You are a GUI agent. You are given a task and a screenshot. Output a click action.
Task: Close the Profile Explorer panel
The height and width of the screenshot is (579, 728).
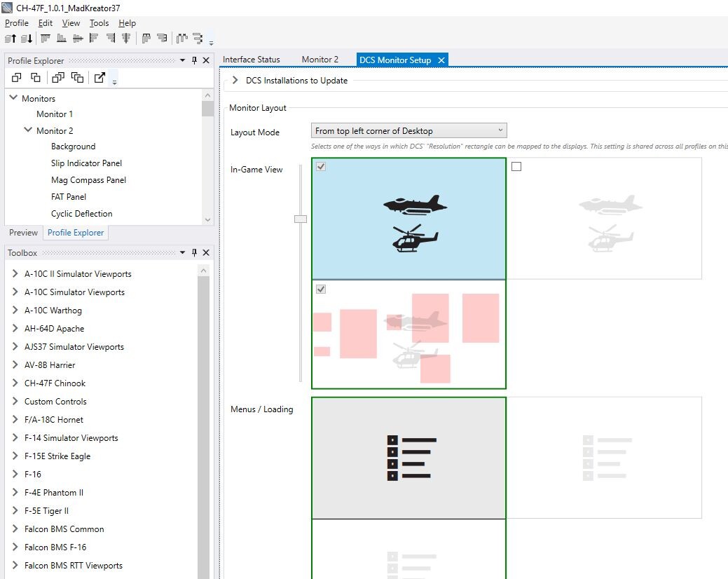click(x=206, y=60)
